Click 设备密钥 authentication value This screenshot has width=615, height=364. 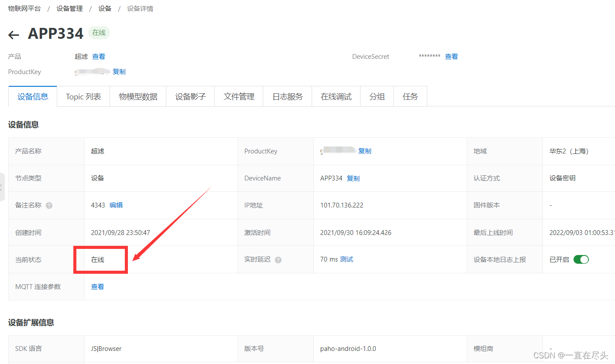click(562, 178)
